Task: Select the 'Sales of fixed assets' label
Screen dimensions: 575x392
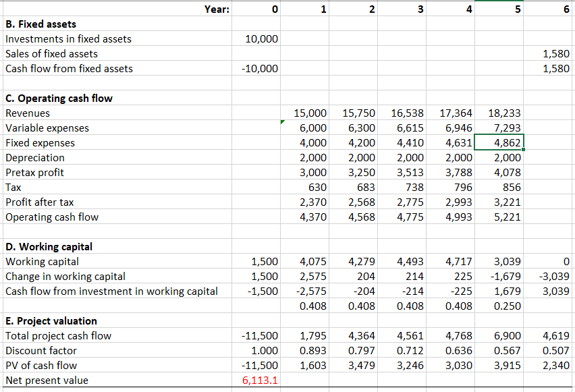Action: tap(52, 53)
